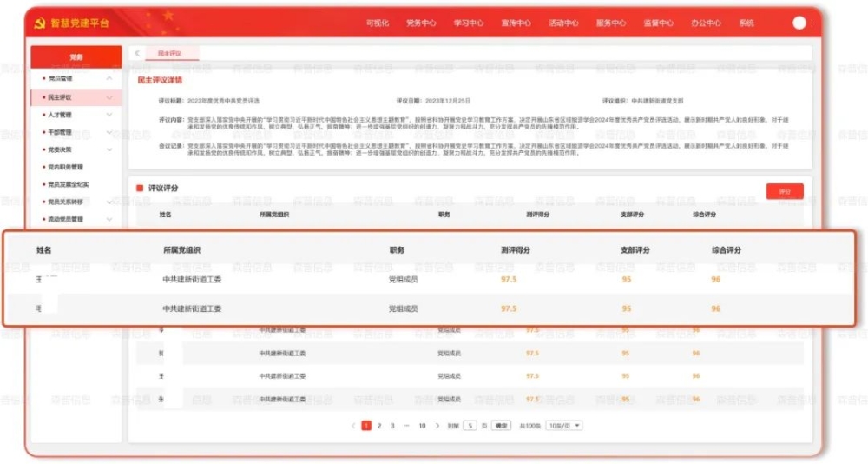
Task: Open 党内职务管理 in the sidebar
Action: pyautogui.click(x=65, y=167)
